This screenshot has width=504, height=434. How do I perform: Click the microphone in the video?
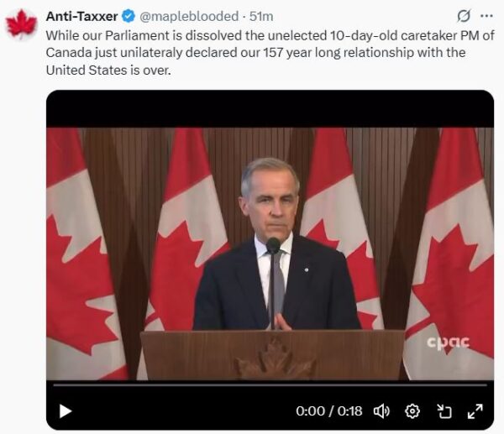pos(273,245)
